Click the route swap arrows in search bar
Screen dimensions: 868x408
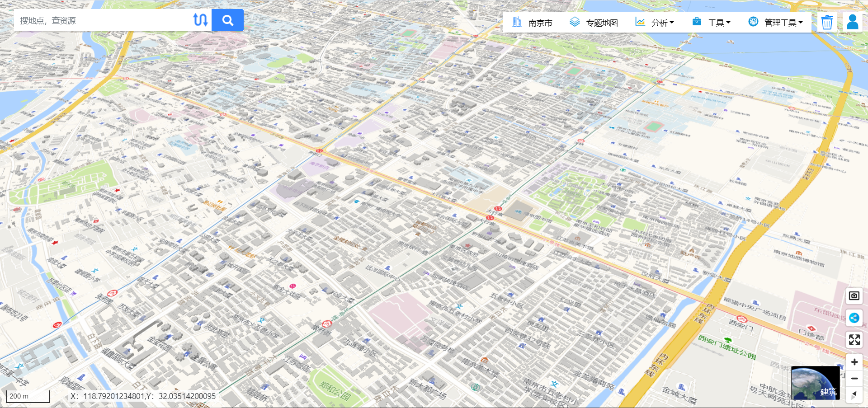click(x=201, y=20)
